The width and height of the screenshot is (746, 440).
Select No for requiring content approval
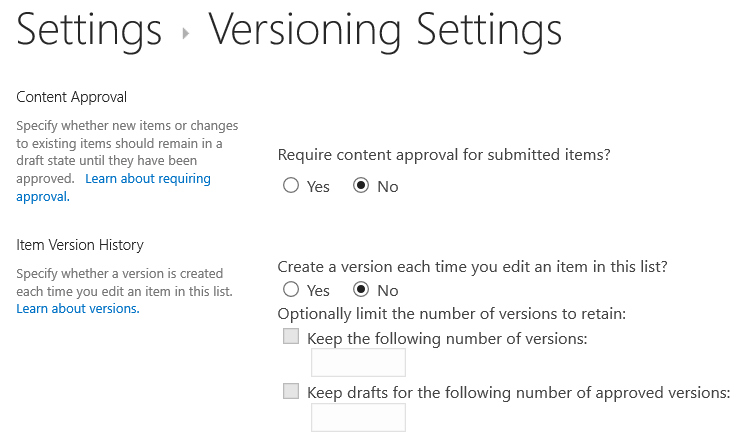[x=361, y=186]
